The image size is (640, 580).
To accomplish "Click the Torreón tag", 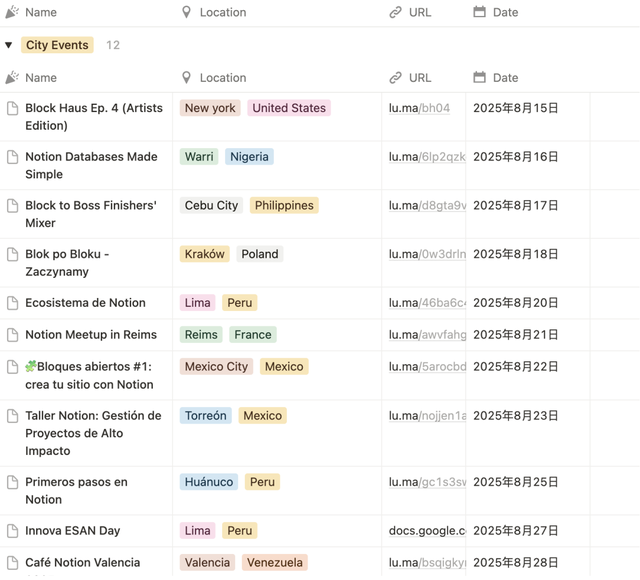I will 205,416.
